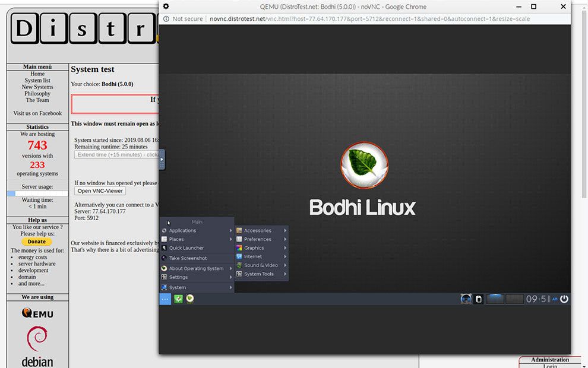Click the Places entry icon

point(164,239)
